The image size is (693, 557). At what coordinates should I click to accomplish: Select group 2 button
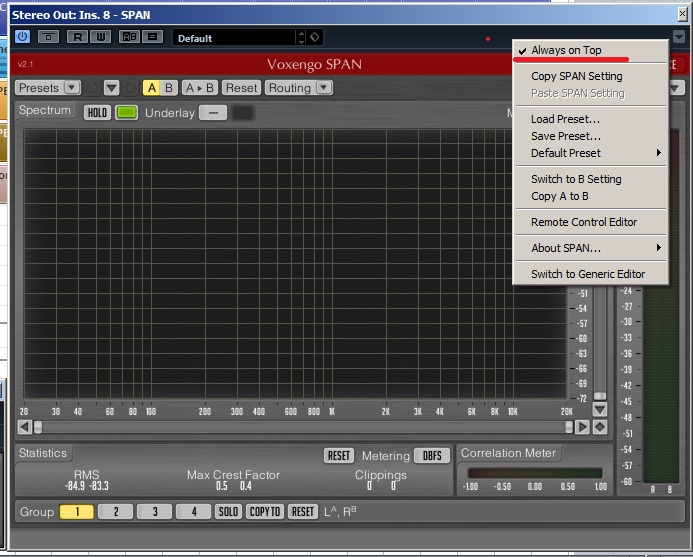(115, 512)
